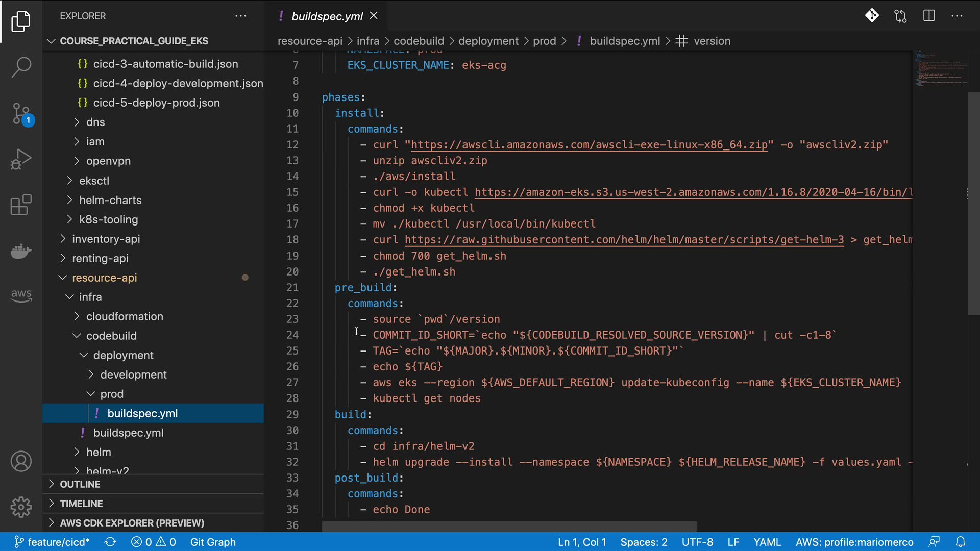Open the AWS Toolkit panel
The width and height of the screenshot is (980, 551).
point(21,295)
